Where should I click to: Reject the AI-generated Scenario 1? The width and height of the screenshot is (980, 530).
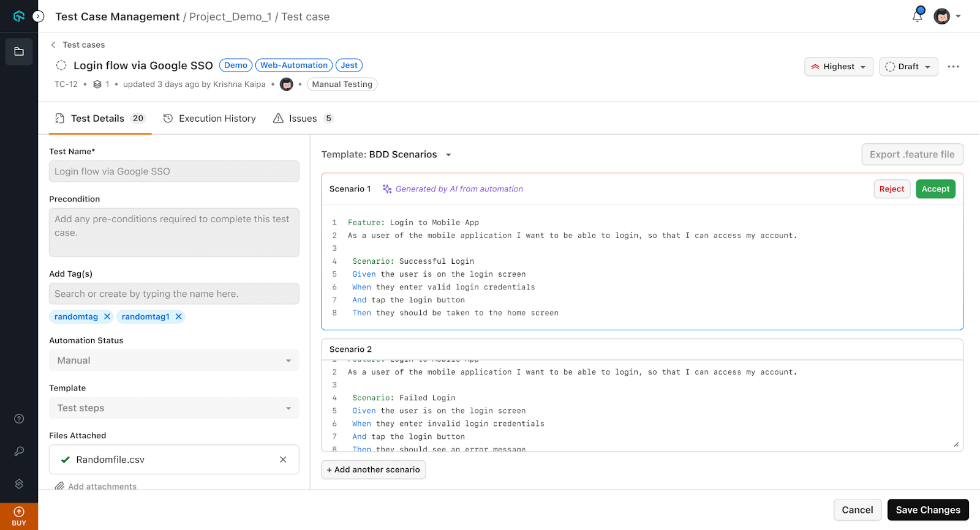coord(891,189)
